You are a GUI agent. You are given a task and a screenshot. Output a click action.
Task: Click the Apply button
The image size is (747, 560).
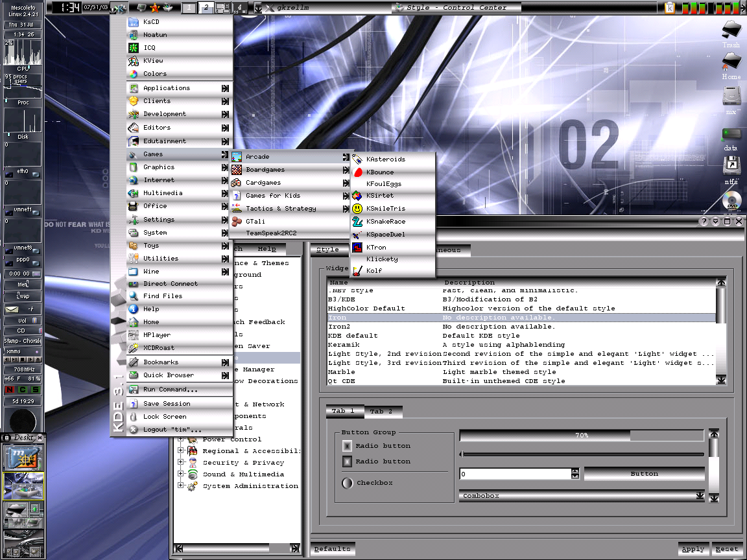[x=693, y=549]
